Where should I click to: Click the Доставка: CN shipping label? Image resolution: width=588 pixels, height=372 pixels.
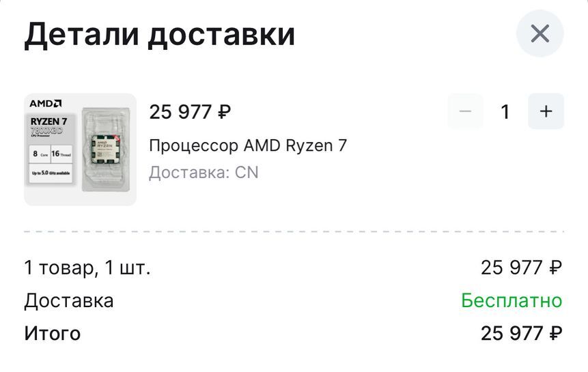tap(204, 172)
